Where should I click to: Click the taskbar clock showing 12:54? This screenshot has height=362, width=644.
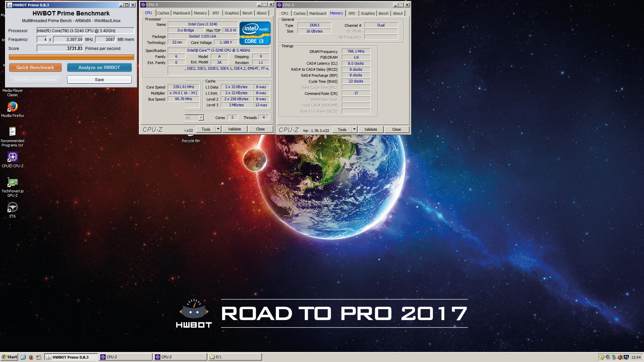tap(636, 357)
